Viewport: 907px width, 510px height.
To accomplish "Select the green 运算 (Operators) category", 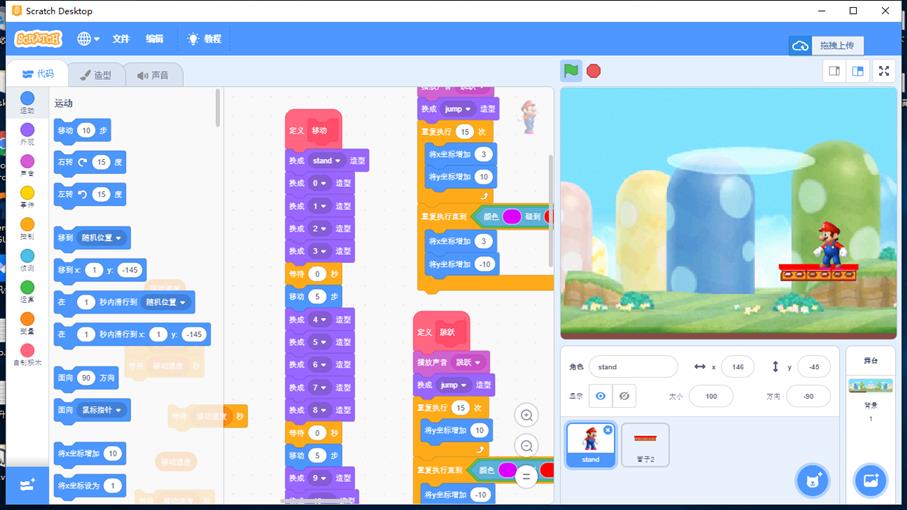I will 27,291.
